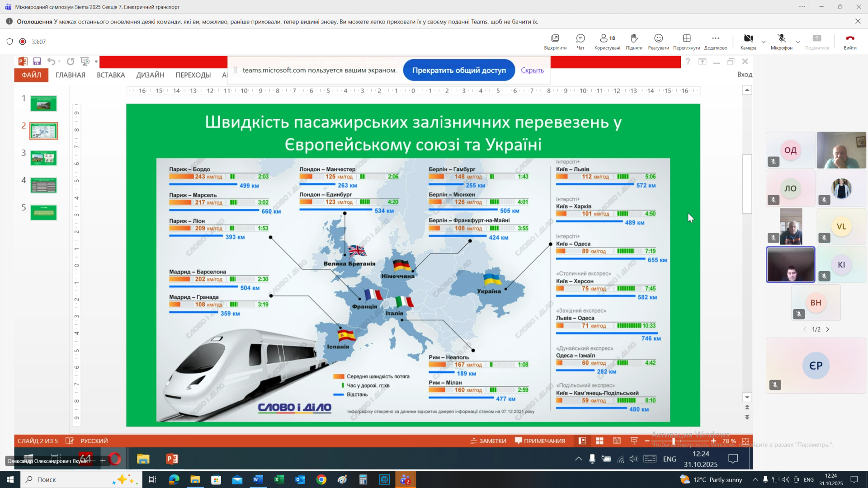Click Прекратить общий доступ button
Image resolution: width=868 pixels, height=488 pixels.
click(459, 70)
